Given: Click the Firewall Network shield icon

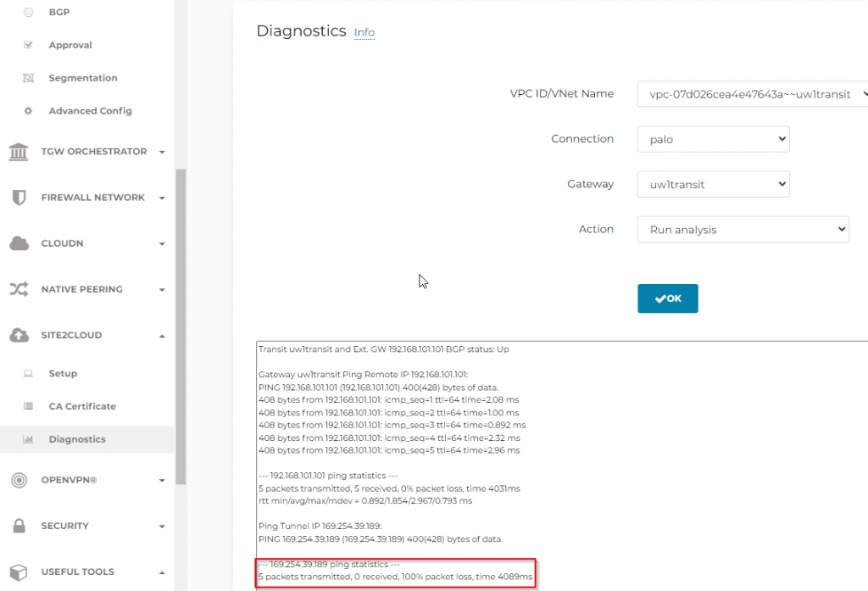Looking at the screenshot, I should [x=19, y=198].
